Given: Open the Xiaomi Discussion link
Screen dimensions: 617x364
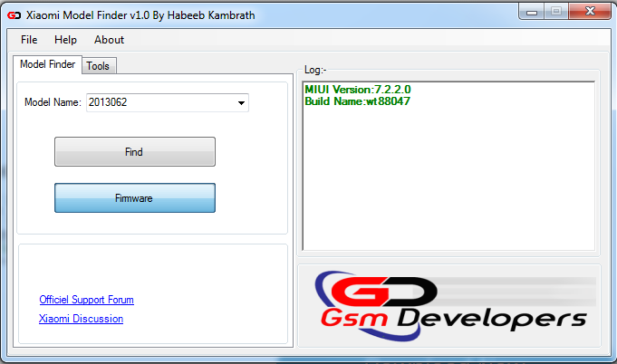Looking at the screenshot, I should click(81, 319).
